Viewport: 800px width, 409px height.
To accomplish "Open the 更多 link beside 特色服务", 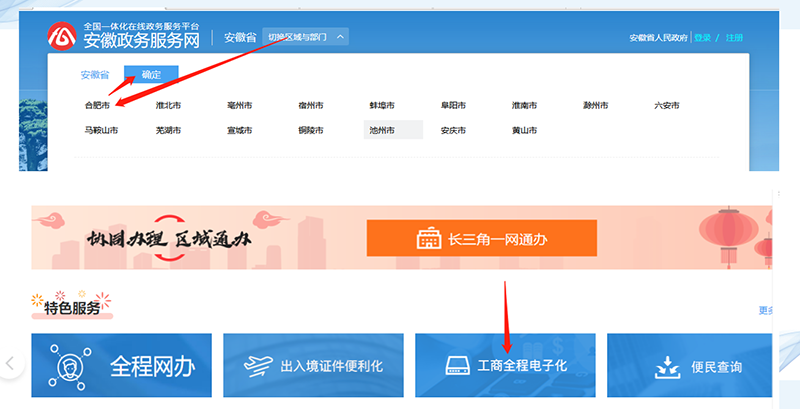I will click(x=765, y=311).
